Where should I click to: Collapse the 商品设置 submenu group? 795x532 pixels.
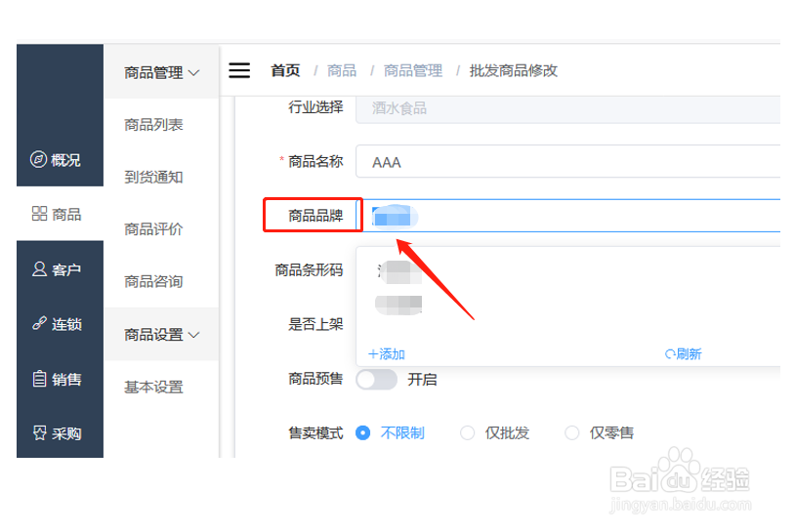[162, 335]
